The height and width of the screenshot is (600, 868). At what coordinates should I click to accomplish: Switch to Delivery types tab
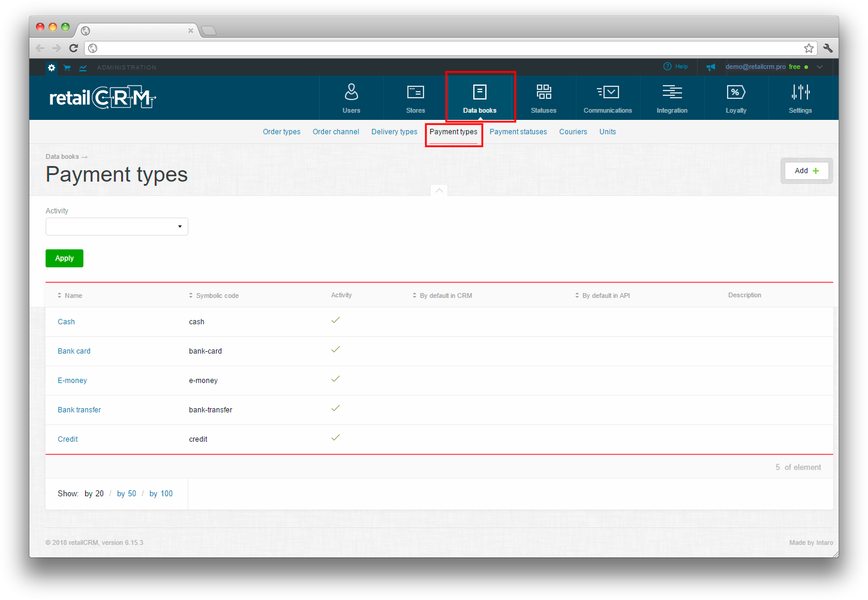(394, 132)
